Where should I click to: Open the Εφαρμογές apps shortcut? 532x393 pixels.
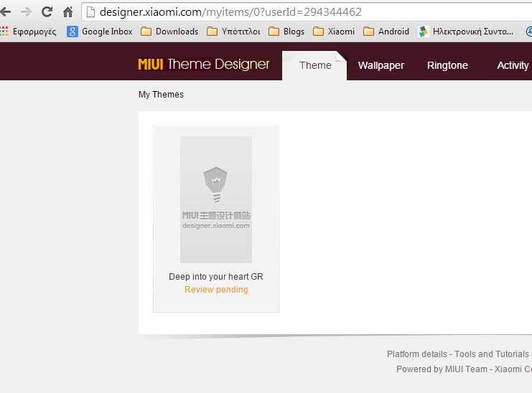point(28,32)
